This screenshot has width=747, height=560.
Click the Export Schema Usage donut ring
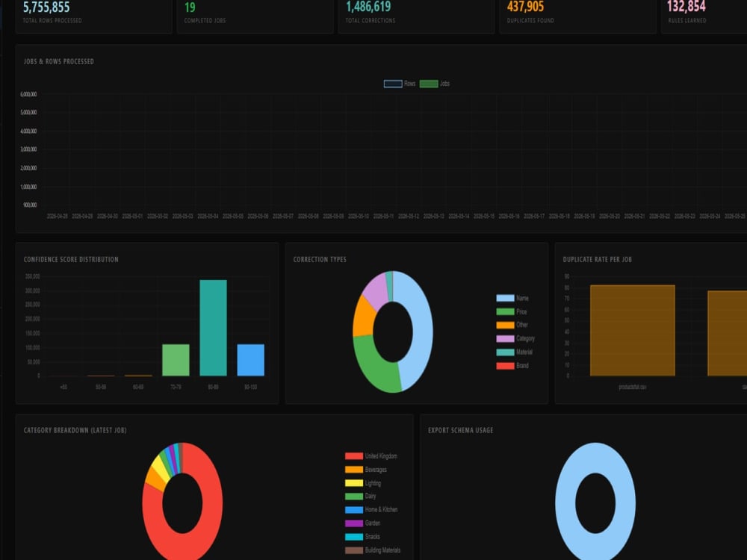tap(566, 503)
